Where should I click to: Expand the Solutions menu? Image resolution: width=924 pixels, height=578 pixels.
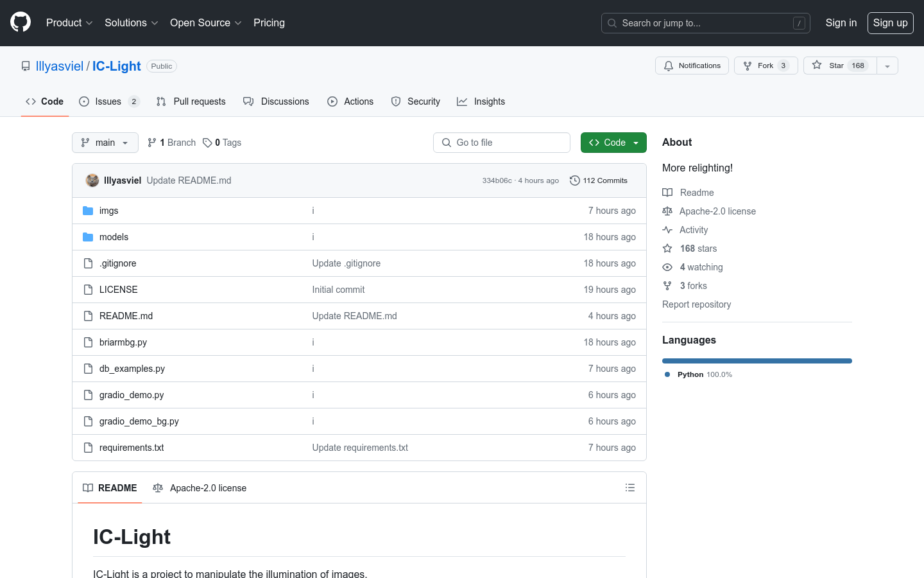click(131, 22)
